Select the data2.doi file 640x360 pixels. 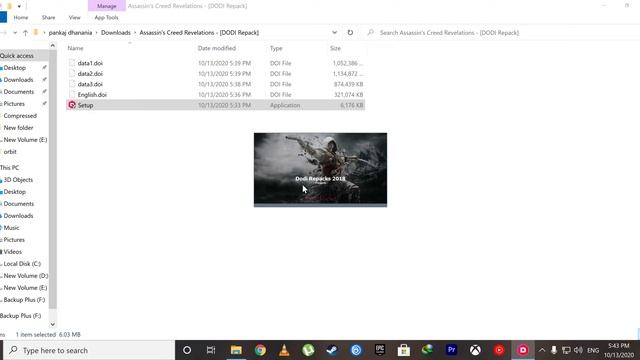[x=90, y=74]
